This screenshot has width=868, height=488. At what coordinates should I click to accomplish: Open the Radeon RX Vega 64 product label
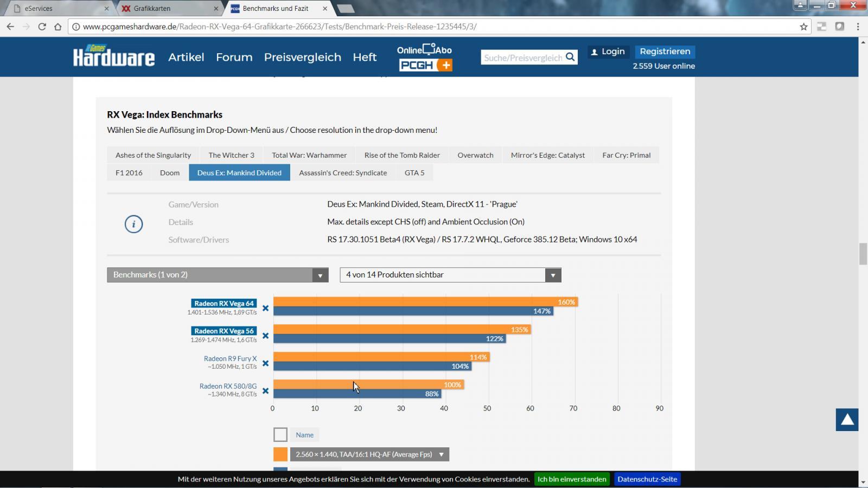pyautogui.click(x=224, y=304)
